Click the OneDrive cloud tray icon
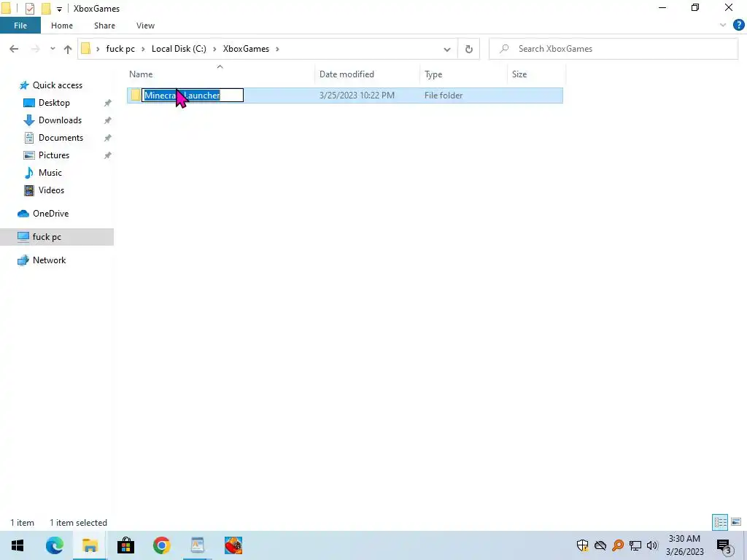The image size is (747, 560). (x=600, y=545)
